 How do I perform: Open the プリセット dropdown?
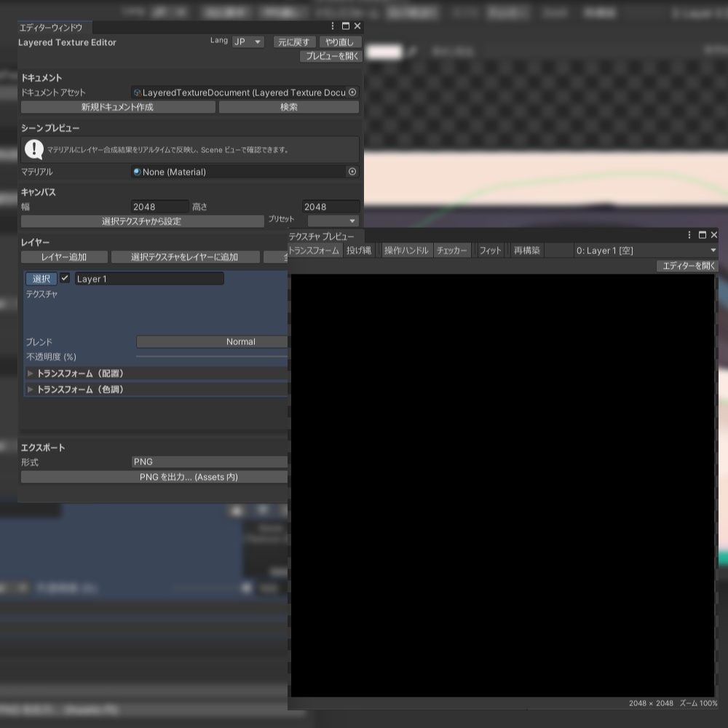333,220
